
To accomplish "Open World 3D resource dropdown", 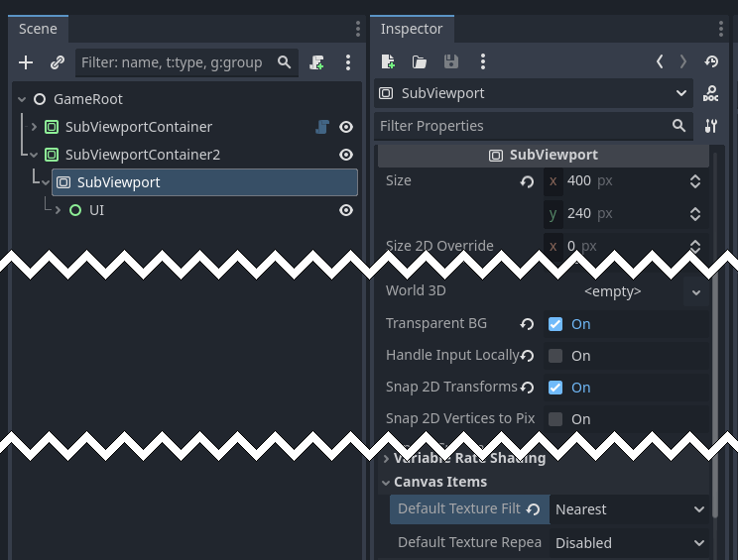I will tap(696, 292).
